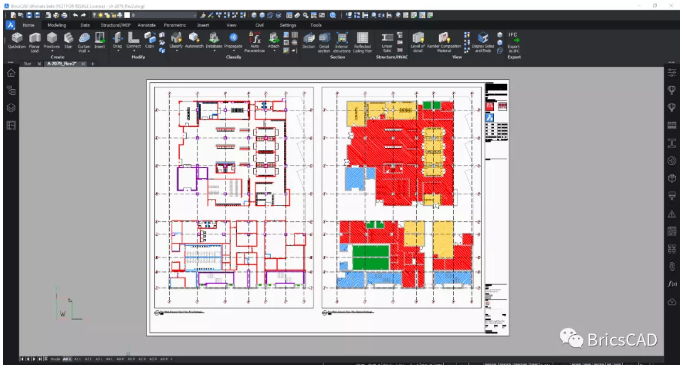Create a Detail Section

click(x=324, y=42)
